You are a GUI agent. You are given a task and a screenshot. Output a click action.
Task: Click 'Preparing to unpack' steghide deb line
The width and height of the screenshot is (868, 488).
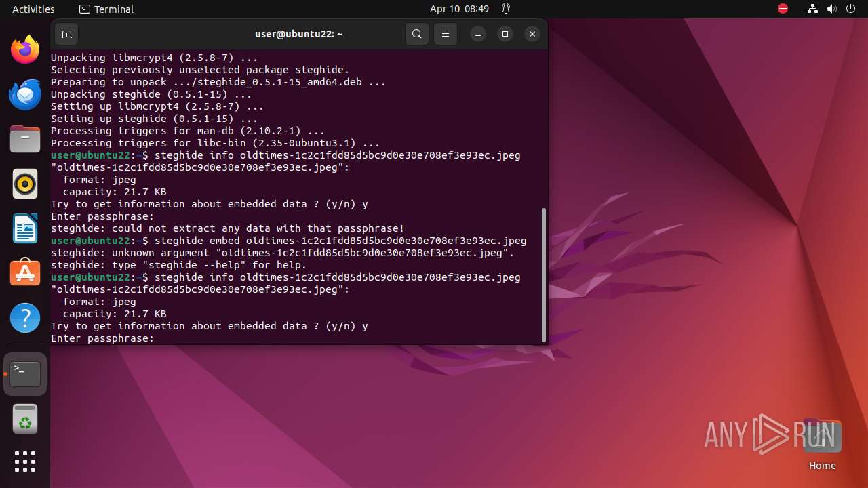coord(218,82)
